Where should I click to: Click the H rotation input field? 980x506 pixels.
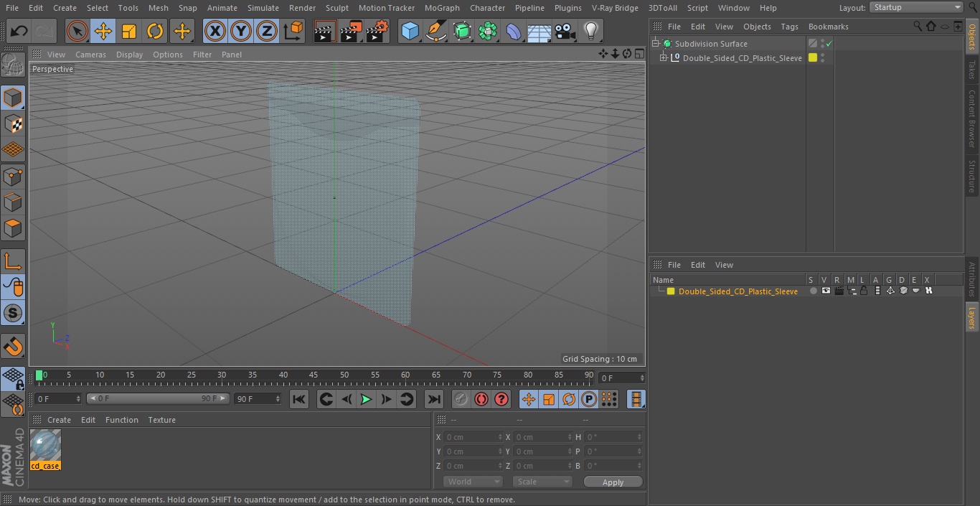(x=613, y=437)
